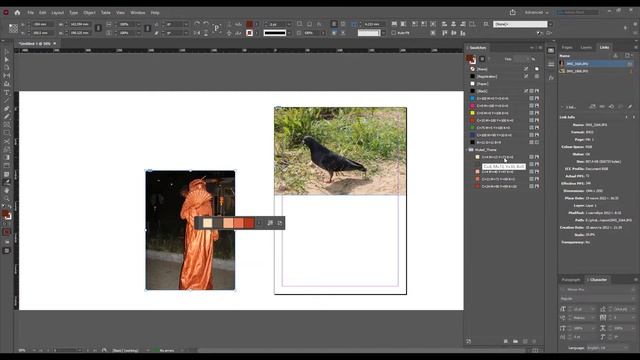Add color theme to swatches from floating bar
Image resolution: width=640 pixels, height=360 pixels.
(x=270, y=223)
